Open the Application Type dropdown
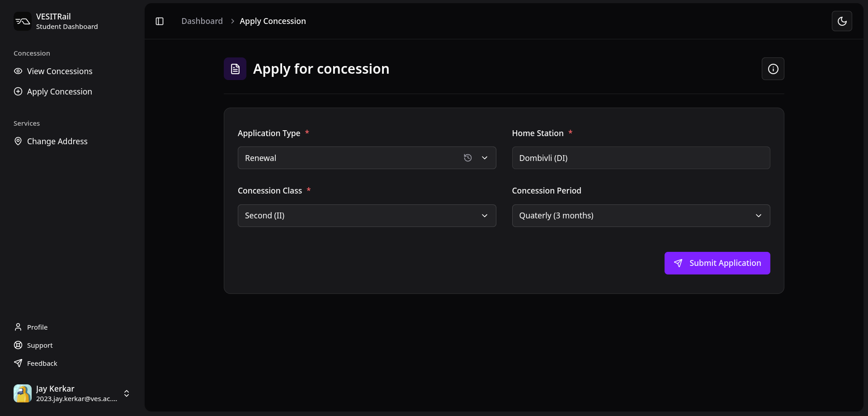The height and width of the screenshot is (416, 868). (484, 158)
